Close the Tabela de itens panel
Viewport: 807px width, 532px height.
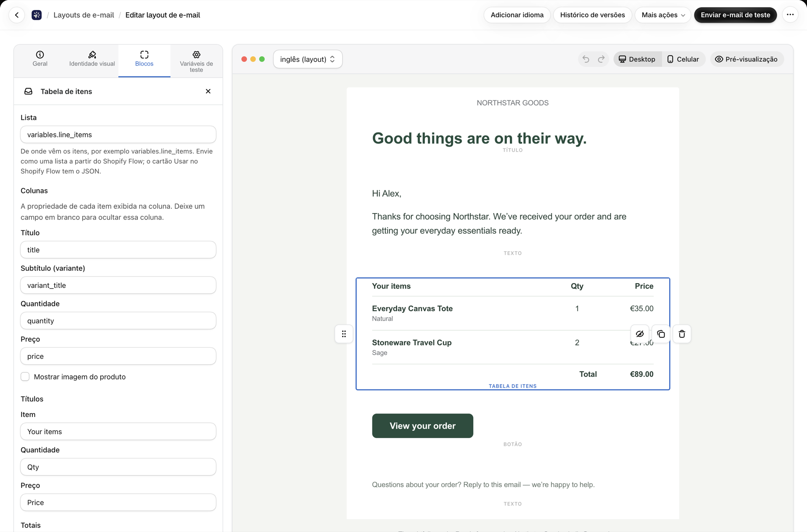pyautogui.click(x=208, y=91)
